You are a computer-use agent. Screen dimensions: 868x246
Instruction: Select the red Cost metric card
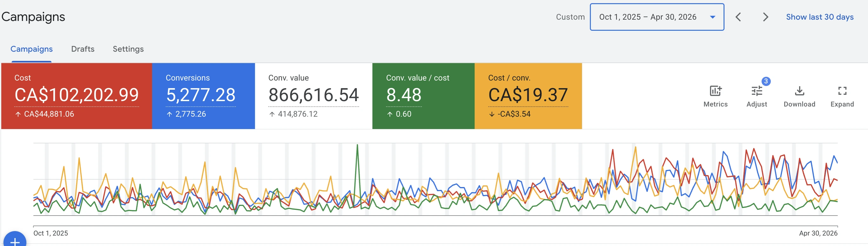click(77, 96)
